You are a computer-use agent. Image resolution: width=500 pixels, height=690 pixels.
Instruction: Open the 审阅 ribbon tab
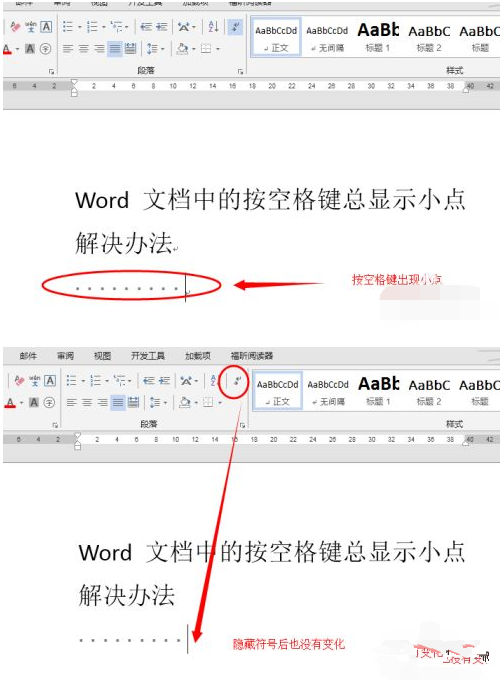(x=65, y=356)
